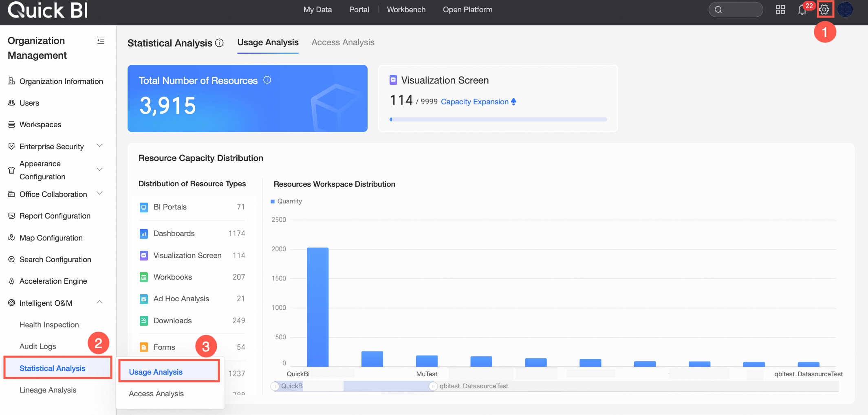868x415 pixels.
Task: Open Workbench in top navigation
Action: [x=406, y=10]
